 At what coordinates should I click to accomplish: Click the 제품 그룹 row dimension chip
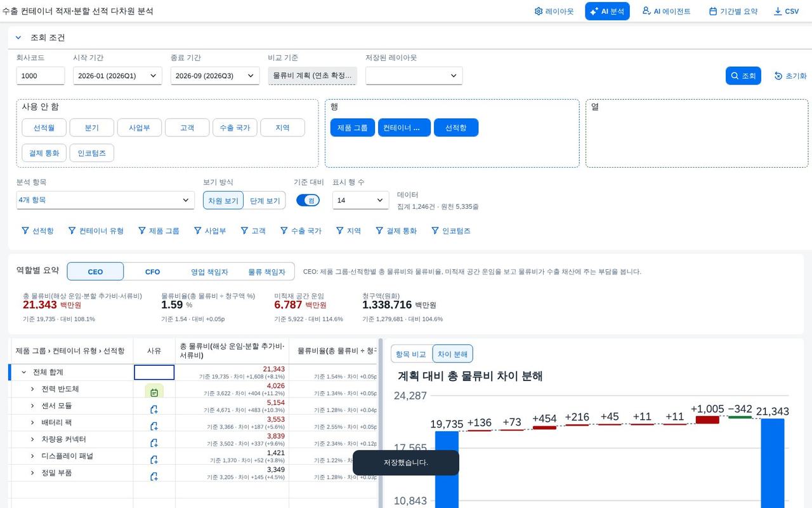pyautogui.click(x=353, y=128)
